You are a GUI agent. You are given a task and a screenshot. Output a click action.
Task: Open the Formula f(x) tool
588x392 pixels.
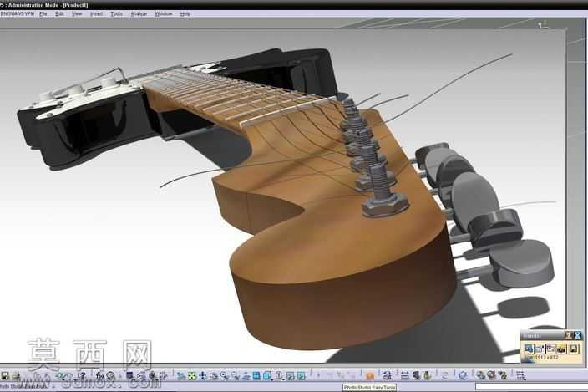[x=99, y=375]
